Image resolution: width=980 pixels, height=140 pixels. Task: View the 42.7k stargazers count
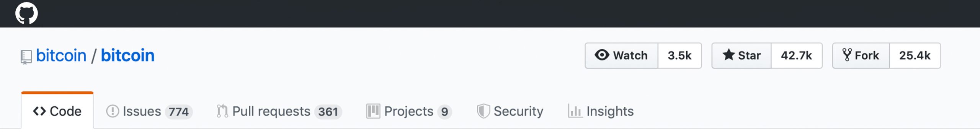[796, 55]
